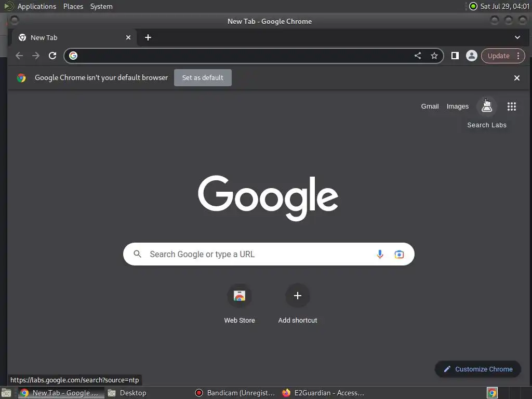The image size is (532, 399).
Task: Open the side panel icon
Action: [455, 56]
